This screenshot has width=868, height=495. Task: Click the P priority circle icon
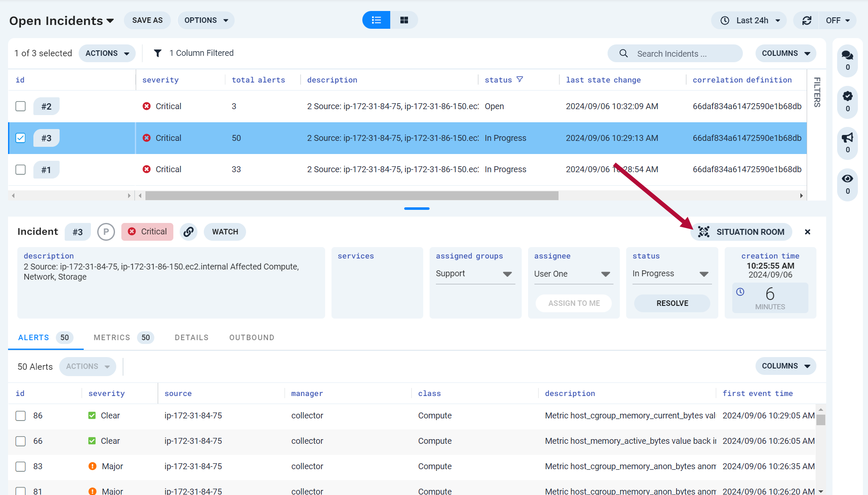(x=106, y=232)
